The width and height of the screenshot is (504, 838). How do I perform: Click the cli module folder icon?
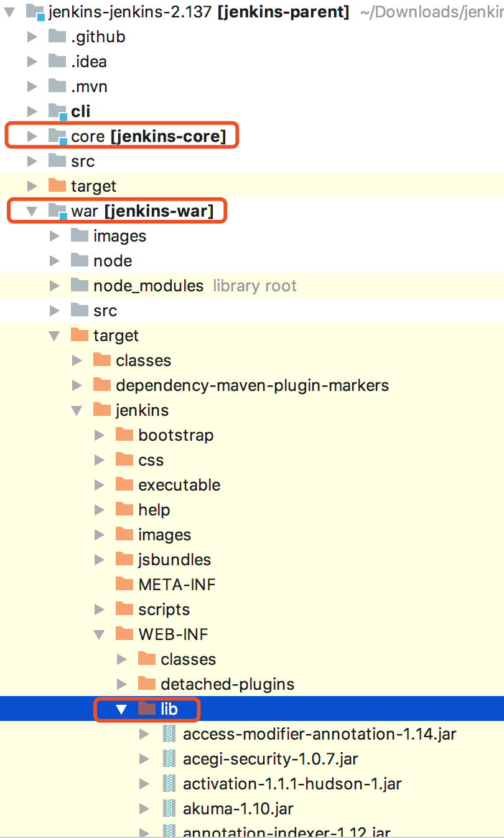coord(57,111)
